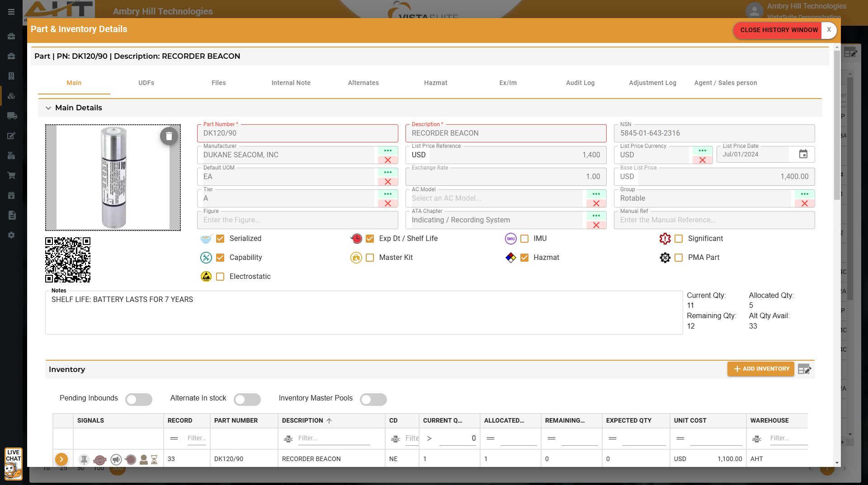868x485 pixels.
Task: Open the hamburger menu in sidebar
Action: tap(11, 12)
